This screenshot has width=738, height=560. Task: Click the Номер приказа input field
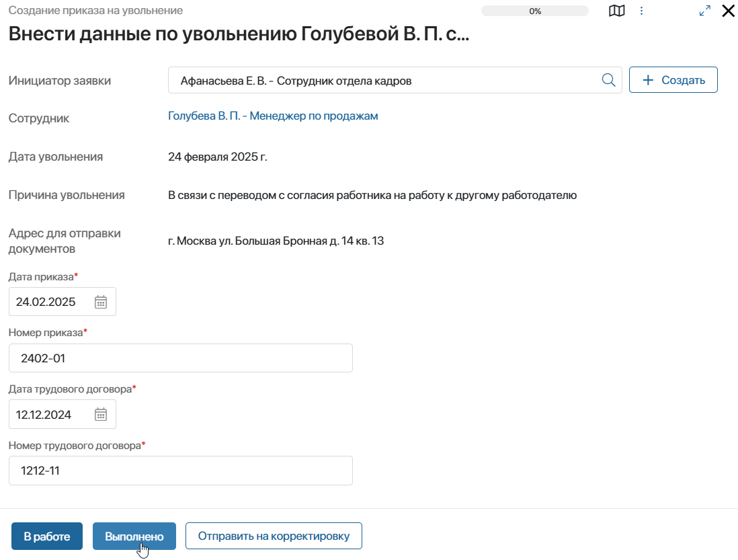pos(181,358)
